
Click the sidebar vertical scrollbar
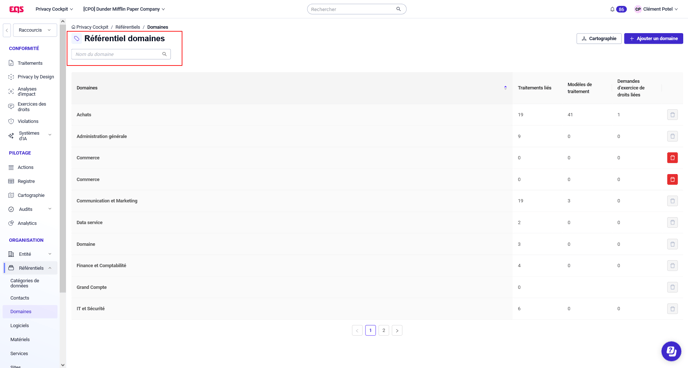pos(63,158)
